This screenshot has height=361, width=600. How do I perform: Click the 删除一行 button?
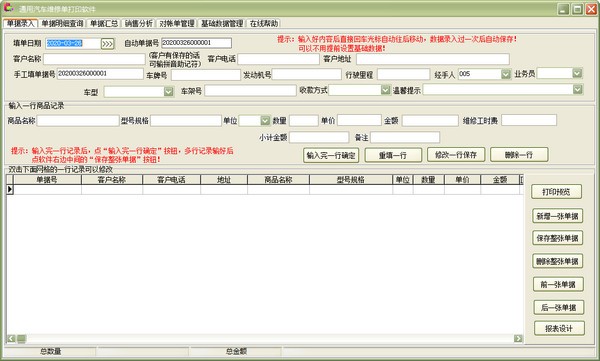pyautogui.click(x=519, y=155)
